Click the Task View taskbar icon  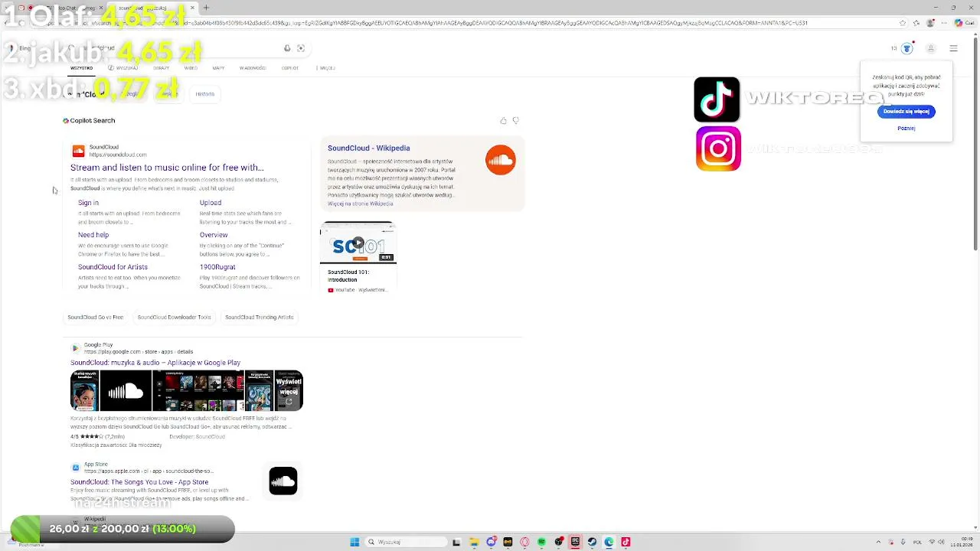point(456,542)
